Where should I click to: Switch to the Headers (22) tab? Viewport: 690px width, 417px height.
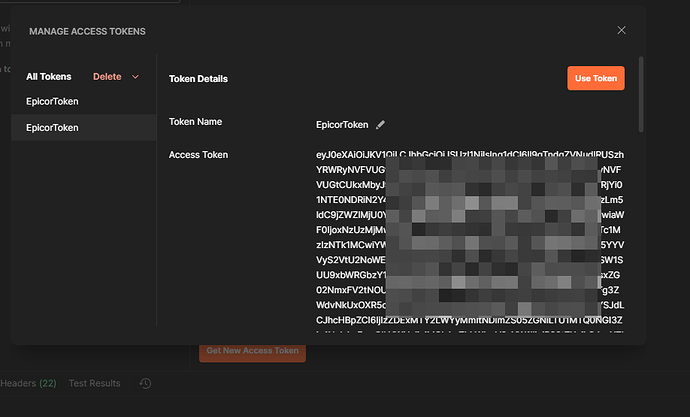[28, 383]
